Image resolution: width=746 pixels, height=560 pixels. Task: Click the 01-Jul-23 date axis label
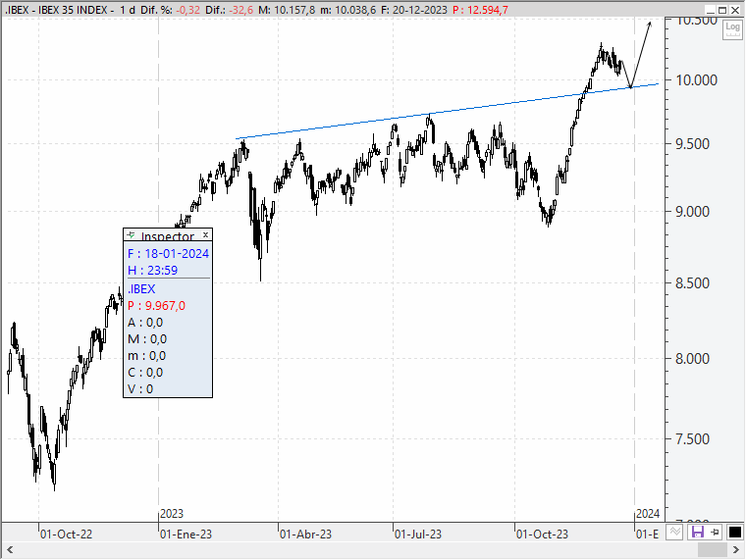pyautogui.click(x=418, y=535)
